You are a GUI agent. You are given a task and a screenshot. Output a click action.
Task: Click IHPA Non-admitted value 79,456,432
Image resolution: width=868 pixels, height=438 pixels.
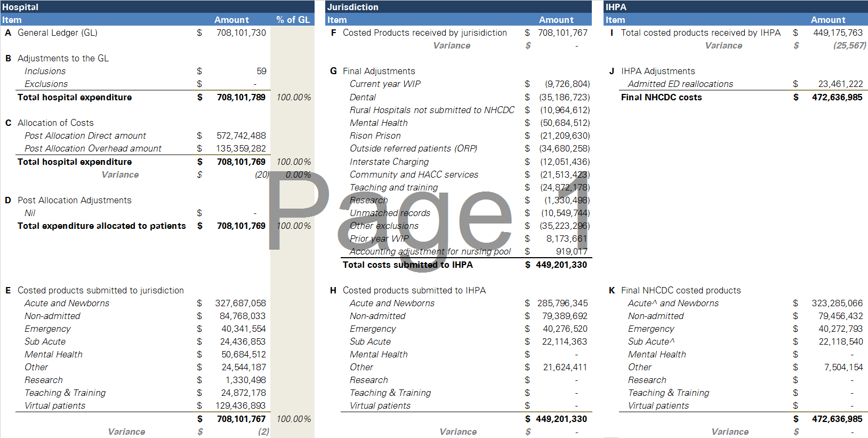[840, 316]
